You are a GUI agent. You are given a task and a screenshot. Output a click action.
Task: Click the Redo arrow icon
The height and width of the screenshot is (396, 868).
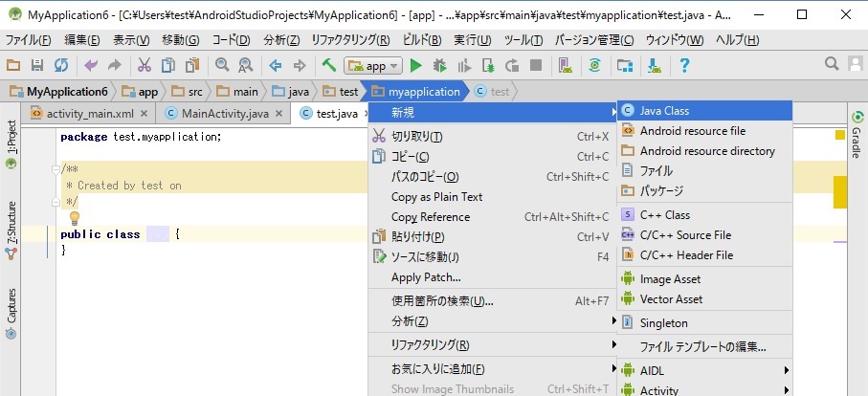[x=115, y=66]
